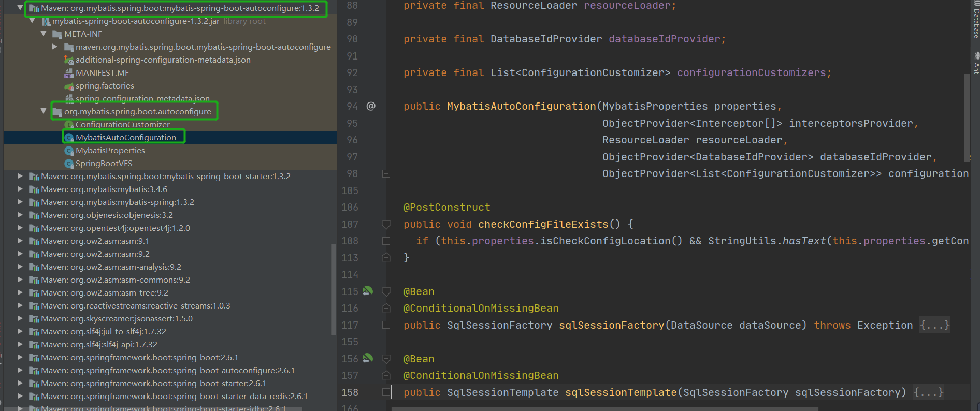
Task: Select Maven: org.ow2.asm:asm:9.2 row
Action: 170,254
